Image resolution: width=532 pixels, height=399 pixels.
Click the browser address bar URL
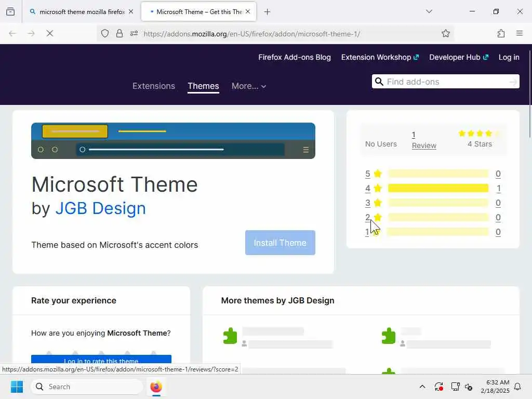[x=252, y=34]
